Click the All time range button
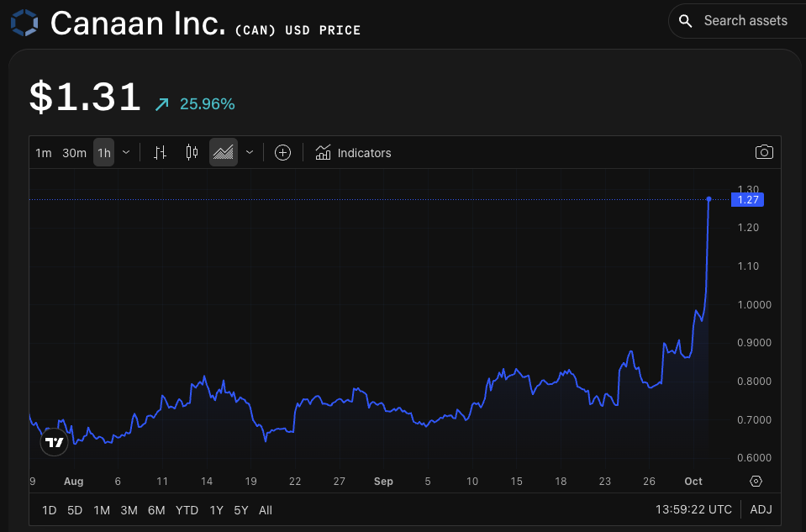Image resolution: width=806 pixels, height=532 pixels. click(266, 509)
